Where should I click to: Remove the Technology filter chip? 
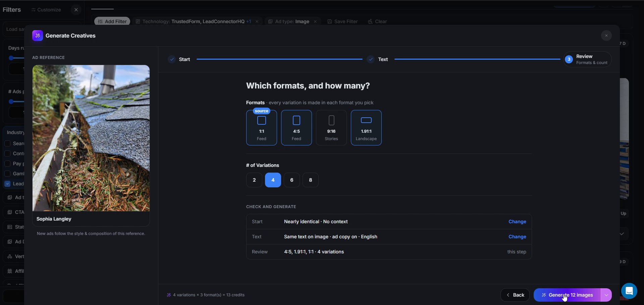pyautogui.click(x=257, y=21)
